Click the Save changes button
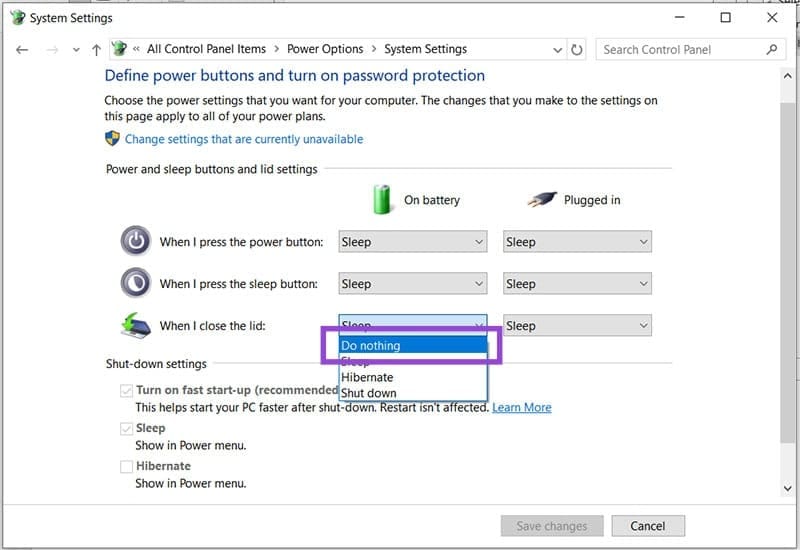Image resolution: width=800 pixels, height=550 pixels. [x=552, y=526]
